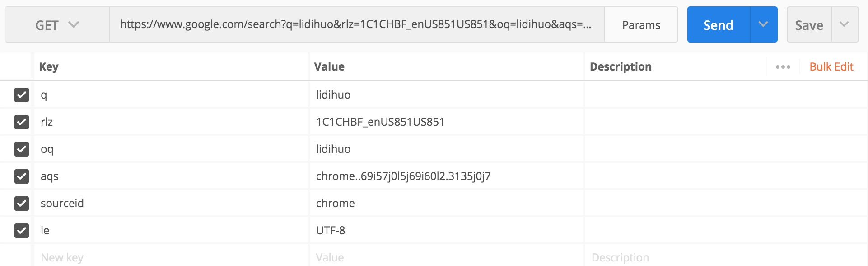Uncheck the ie parameter checkbox
The image size is (868, 266).
click(x=22, y=231)
